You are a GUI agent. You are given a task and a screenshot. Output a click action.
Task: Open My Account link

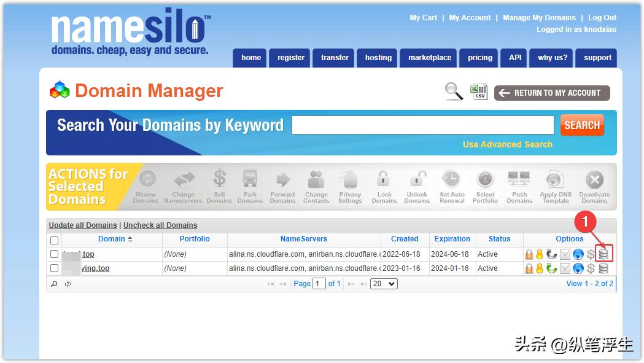coord(470,18)
